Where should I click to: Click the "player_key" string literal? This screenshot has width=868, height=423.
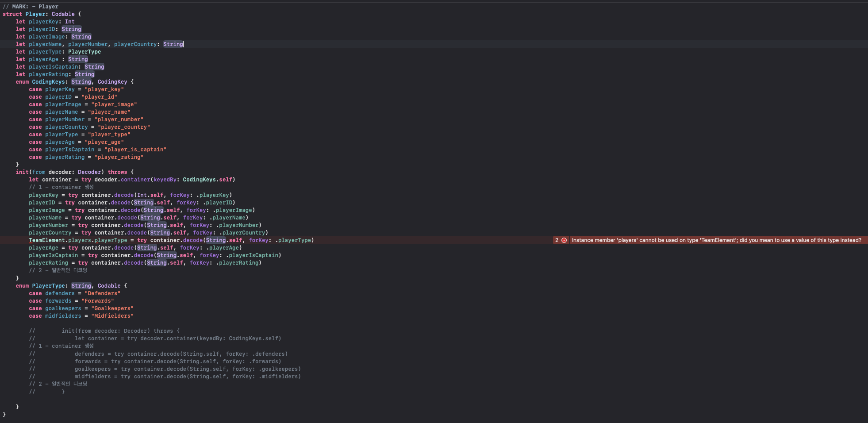click(x=104, y=89)
